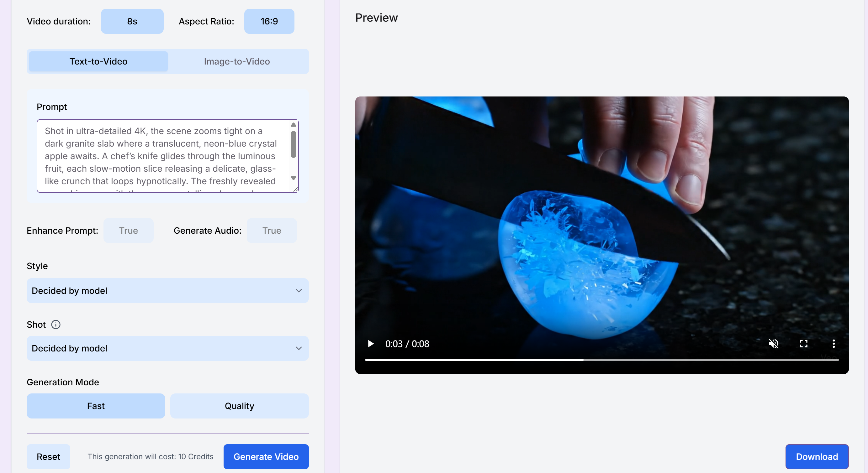Screen dimensions: 868x473
Task: Expand the Shot dropdown
Action: (x=167, y=348)
